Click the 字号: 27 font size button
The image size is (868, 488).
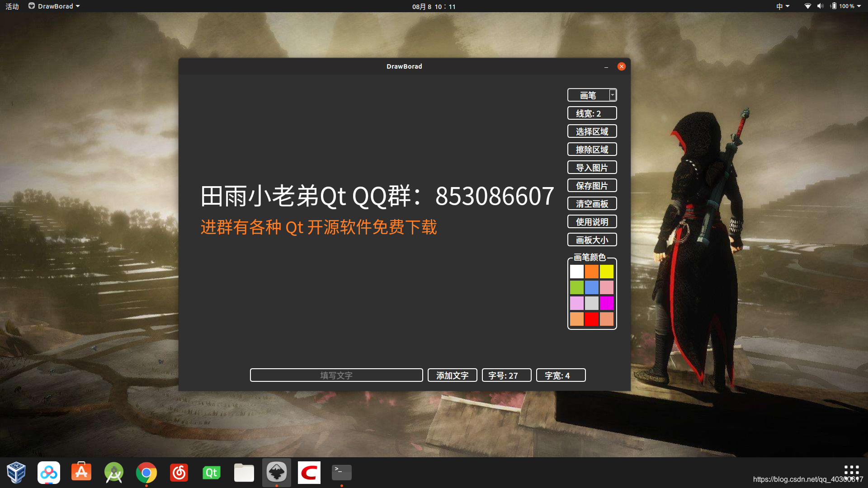(x=506, y=375)
